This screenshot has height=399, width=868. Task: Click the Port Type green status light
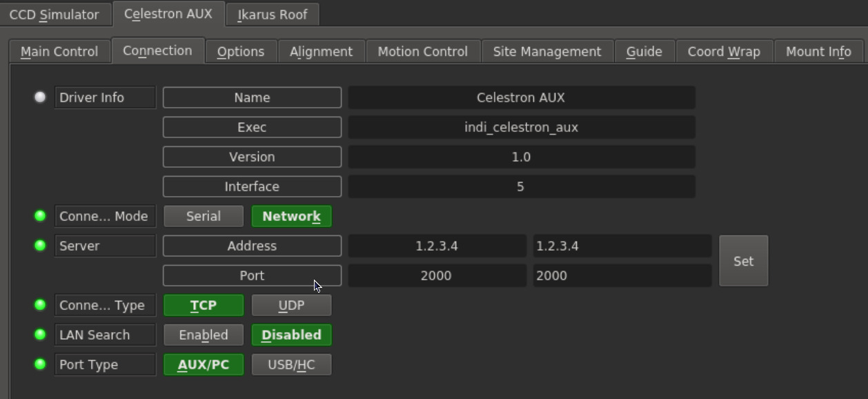point(40,364)
